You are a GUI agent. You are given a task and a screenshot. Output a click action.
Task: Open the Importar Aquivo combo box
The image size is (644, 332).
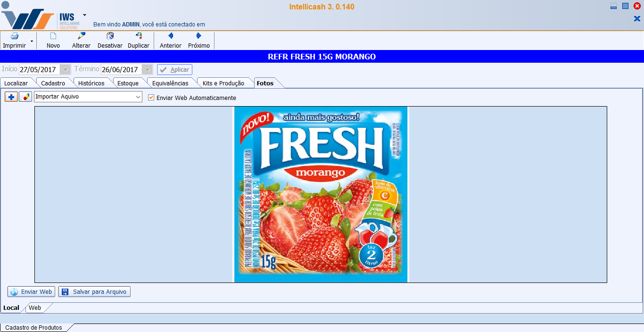pyautogui.click(x=88, y=97)
